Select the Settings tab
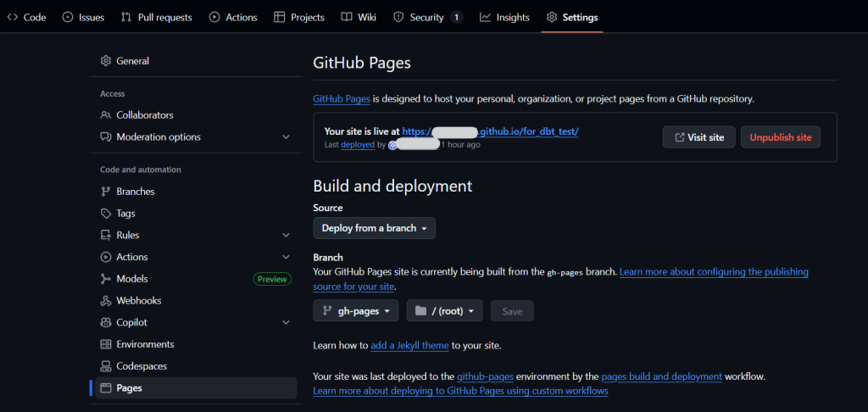This screenshot has height=412, width=868. tap(572, 17)
